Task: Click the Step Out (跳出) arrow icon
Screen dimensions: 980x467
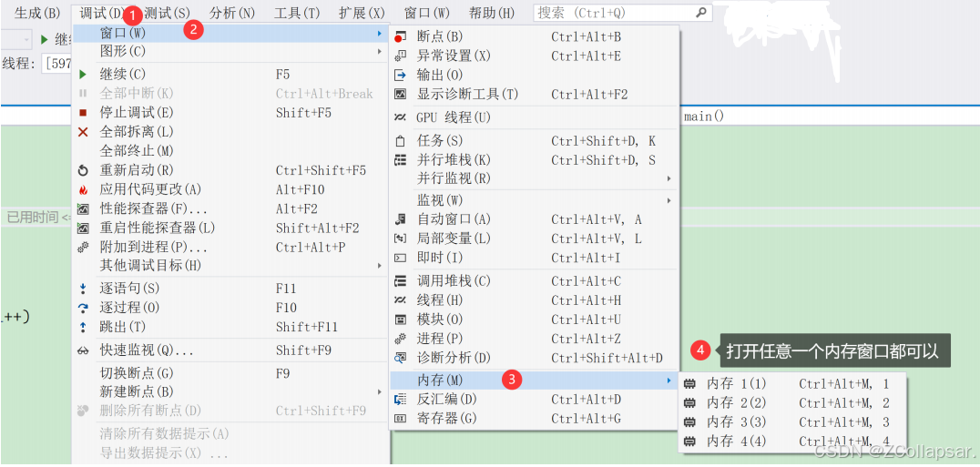Action: tap(83, 327)
